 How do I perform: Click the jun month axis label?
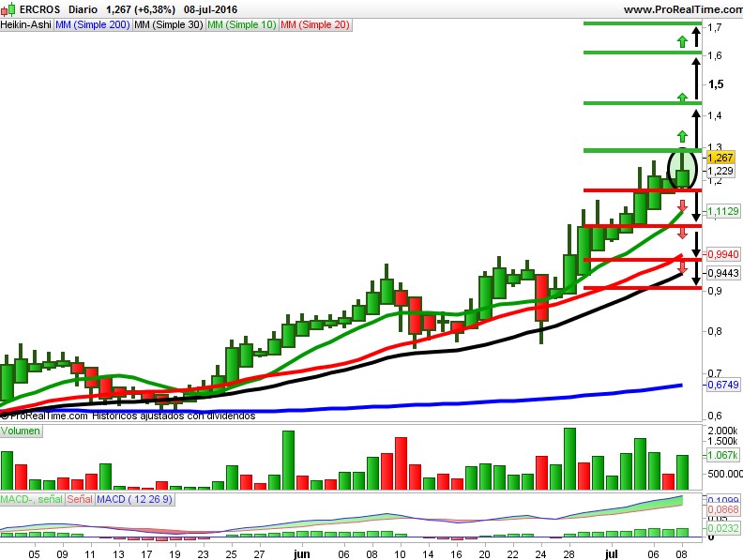[x=301, y=553]
